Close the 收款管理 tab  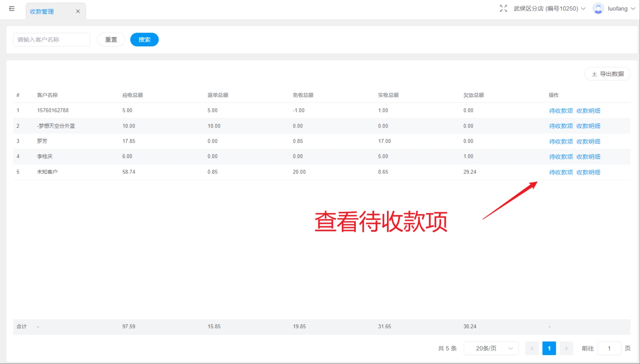(78, 11)
